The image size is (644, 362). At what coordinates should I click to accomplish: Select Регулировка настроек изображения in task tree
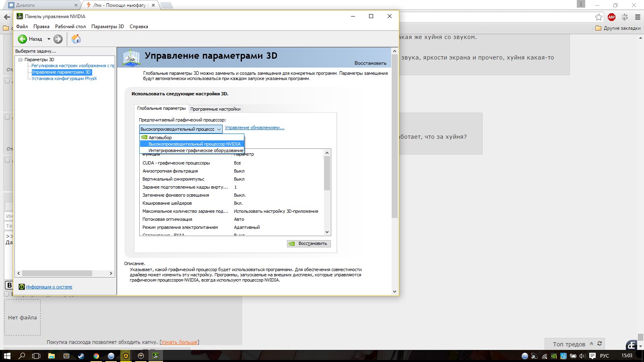(73, 66)
